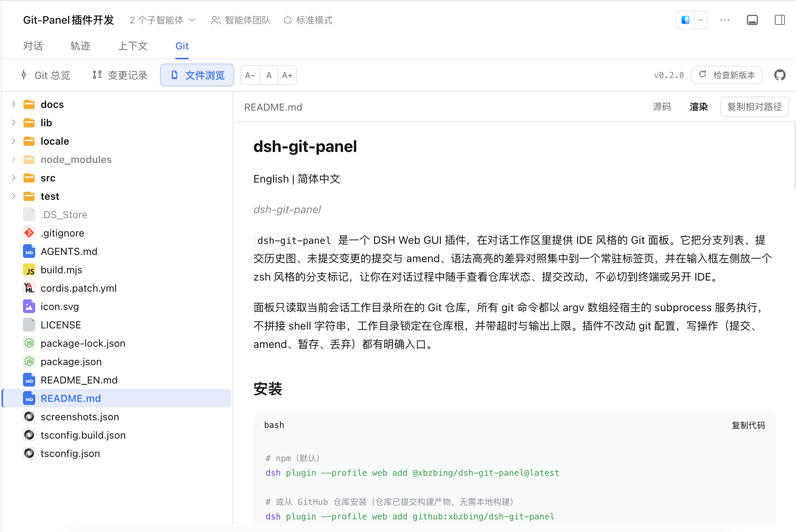
Task: Switch to the 轨迹 tab
Action: click(80, 46)
